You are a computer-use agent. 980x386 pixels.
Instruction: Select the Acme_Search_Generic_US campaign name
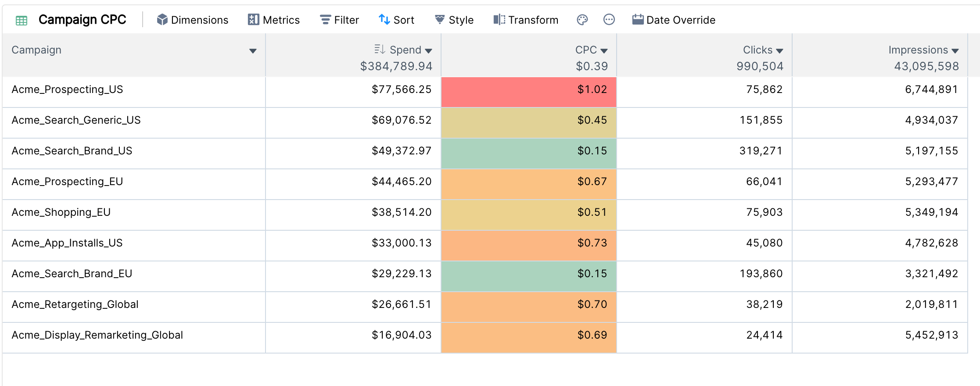coord(76,120)
